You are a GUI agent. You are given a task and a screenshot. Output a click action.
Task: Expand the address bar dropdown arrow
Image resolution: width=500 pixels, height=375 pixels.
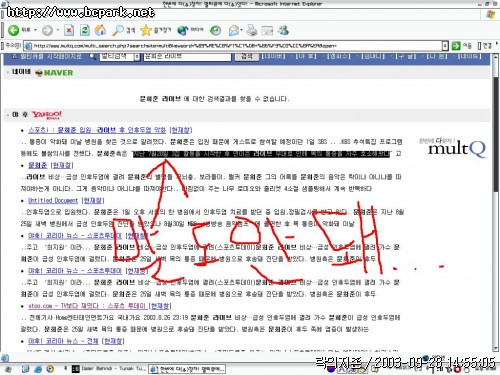445,46
